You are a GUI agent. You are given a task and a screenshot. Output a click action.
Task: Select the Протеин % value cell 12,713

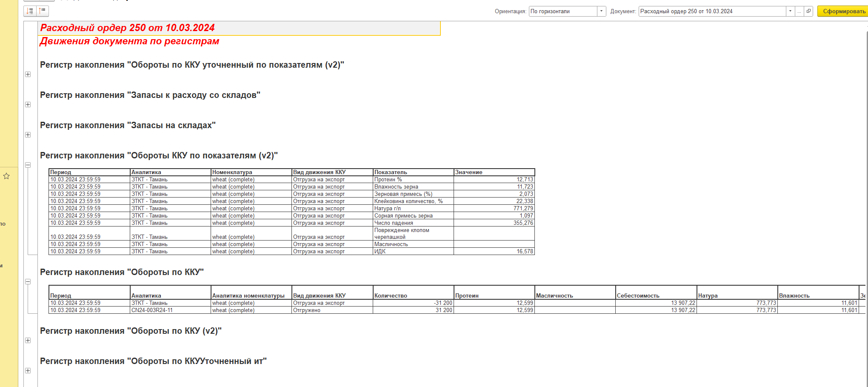click(494, 180)
